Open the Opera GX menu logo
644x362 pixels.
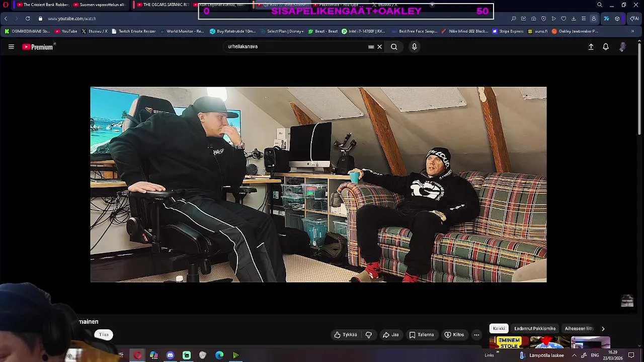[6, 5]
